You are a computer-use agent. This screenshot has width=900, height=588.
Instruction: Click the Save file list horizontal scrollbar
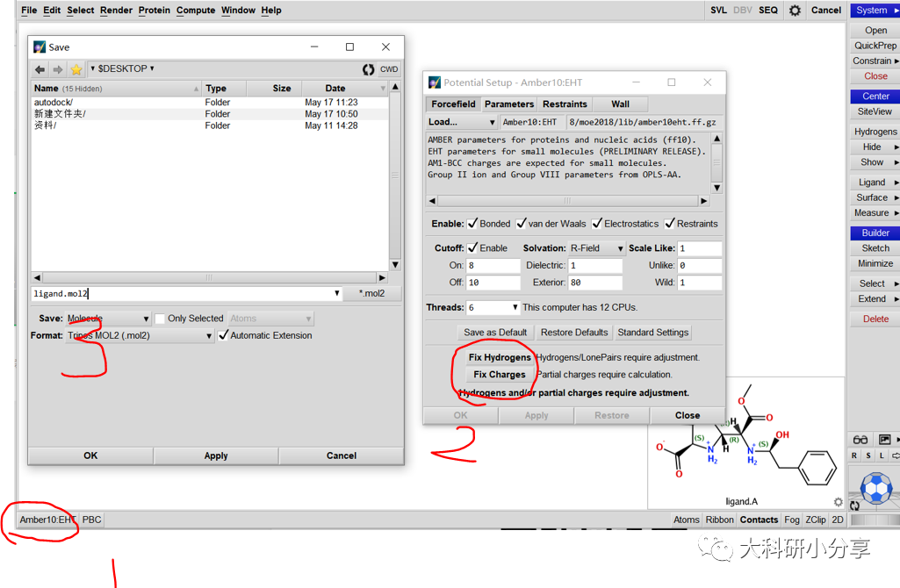pos(209,277)
